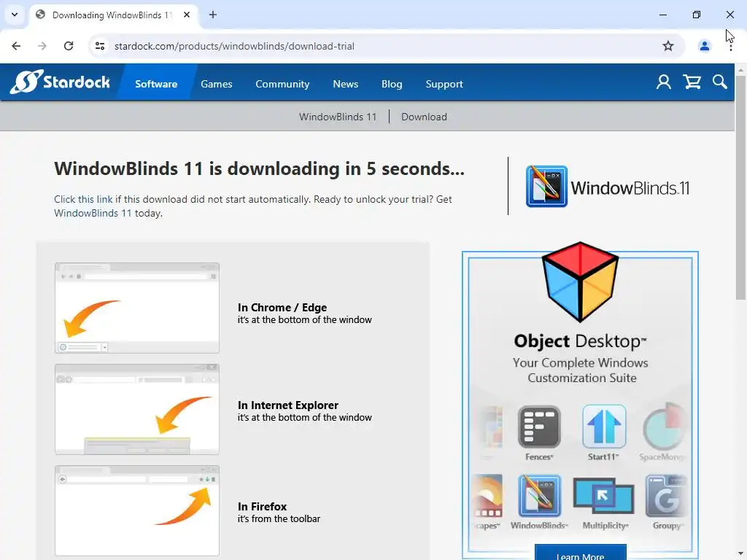Image resolution: width=747 pixels, height=560 pixels.
Task: Click the 'In Chrome / Edge' heading text
Action: coord(282,308)
